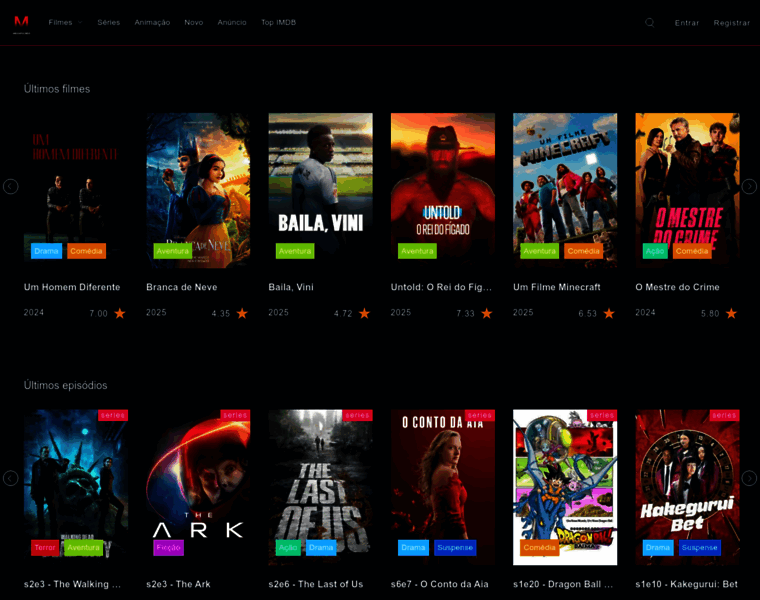
Task: Click the star rating of Branca de Neve
Action: point(242,314)
